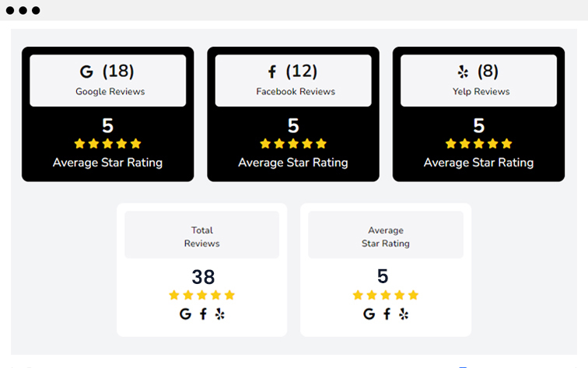Select the (18) Google review count
This screenshot has width=588, height=368.
click(x=118, y=71)
